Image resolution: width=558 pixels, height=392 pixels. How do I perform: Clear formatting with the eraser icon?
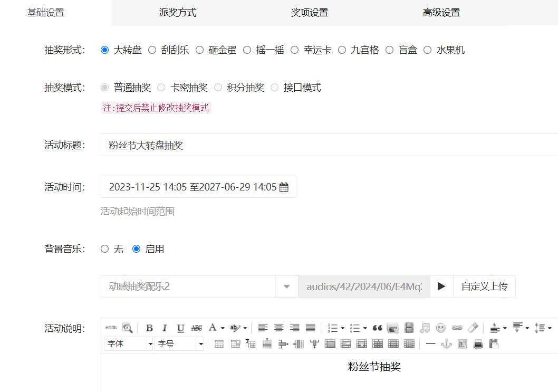point(473,328)
